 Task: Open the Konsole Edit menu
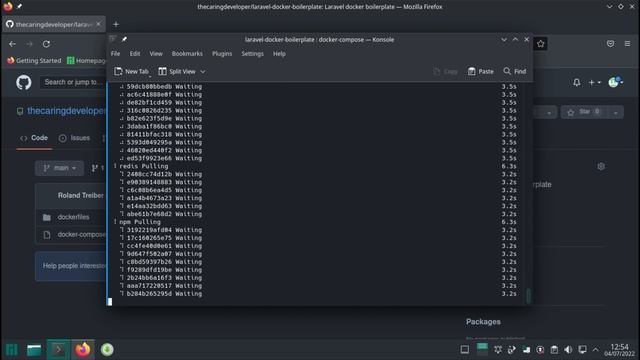135,54
